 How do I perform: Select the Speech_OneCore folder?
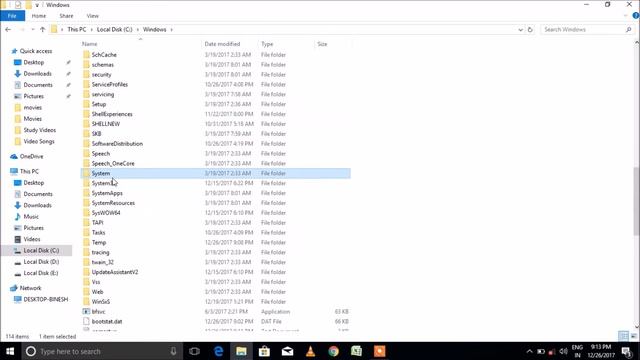(113, 163)
